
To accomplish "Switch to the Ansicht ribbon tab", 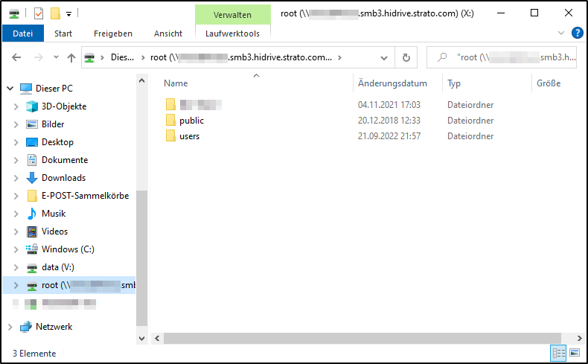I will [x=168, y=33].
